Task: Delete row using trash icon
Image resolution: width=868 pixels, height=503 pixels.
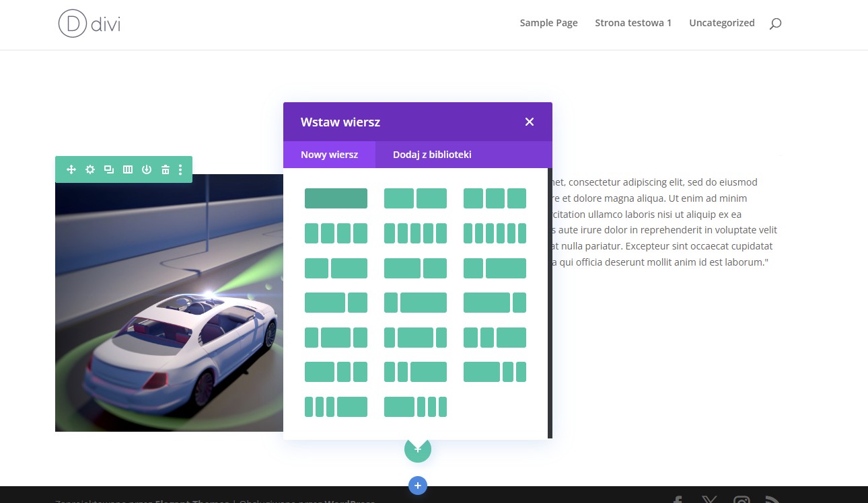Action: (x=166, y=170)
